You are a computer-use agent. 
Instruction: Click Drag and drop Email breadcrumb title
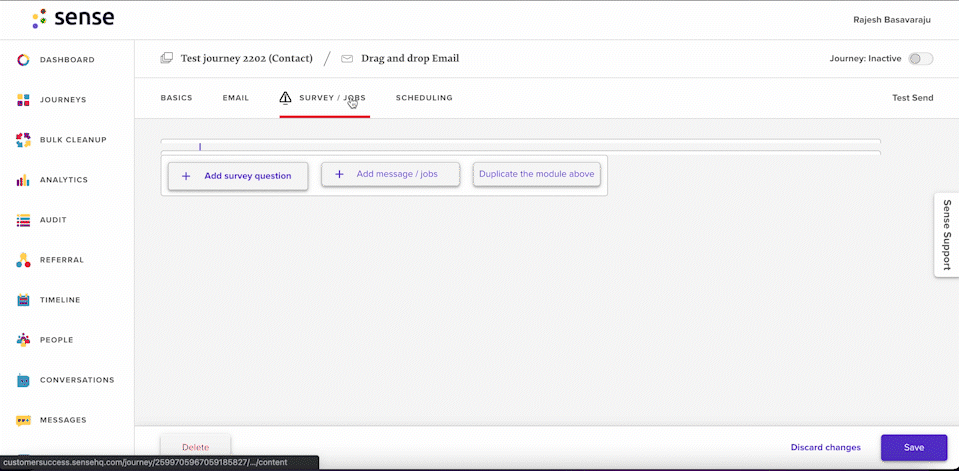[x=410, y=59]
